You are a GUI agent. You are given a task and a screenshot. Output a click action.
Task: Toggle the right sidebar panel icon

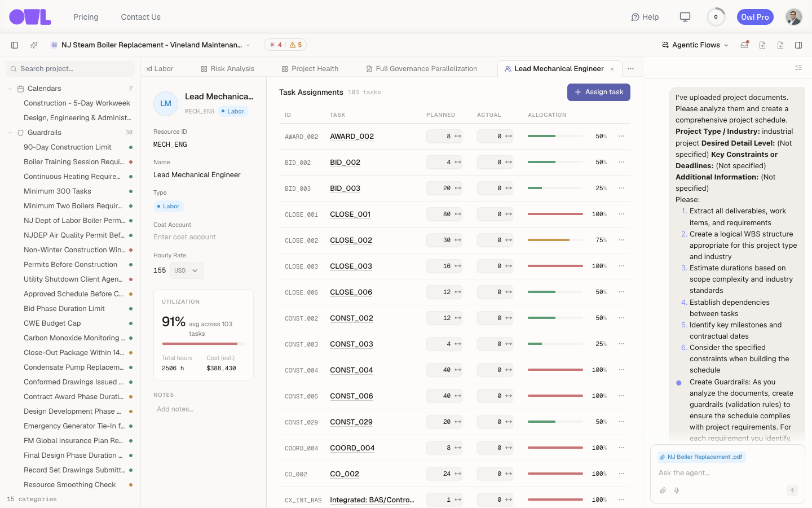798,45
